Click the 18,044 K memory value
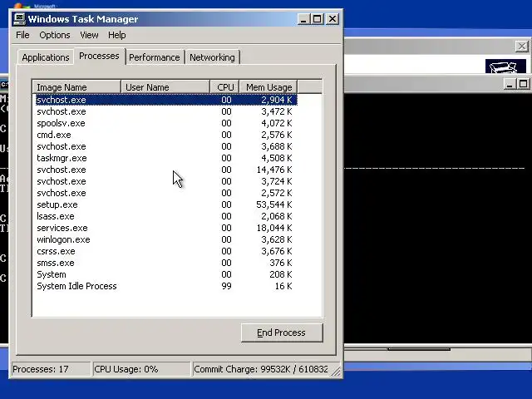Image resolution: width=532 pixels, height=399 pixels. (274, 228)
